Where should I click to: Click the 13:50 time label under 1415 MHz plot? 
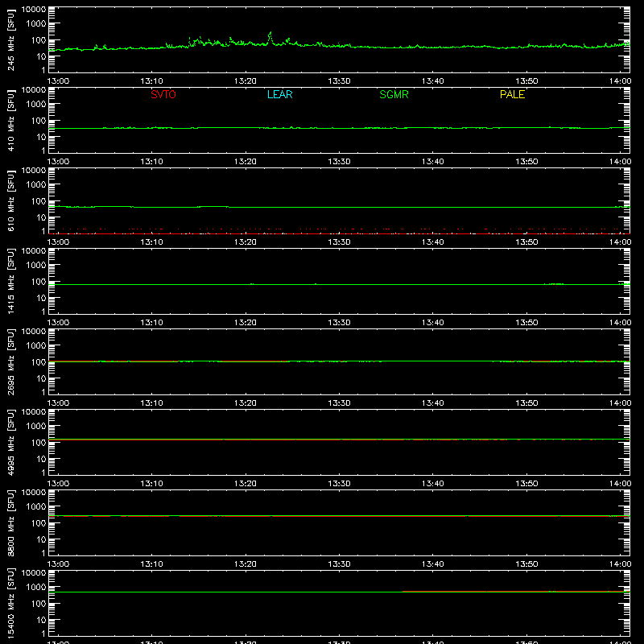[x=526, y=323]
